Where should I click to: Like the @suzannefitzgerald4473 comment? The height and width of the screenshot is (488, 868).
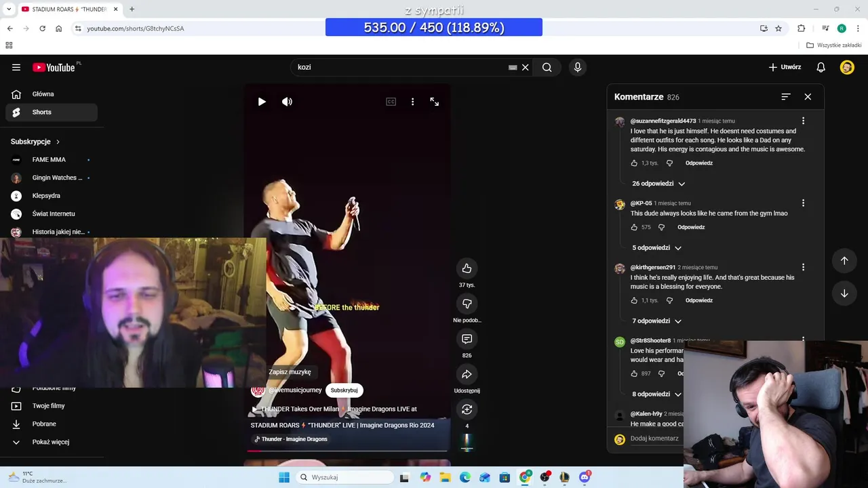[634, 163]
